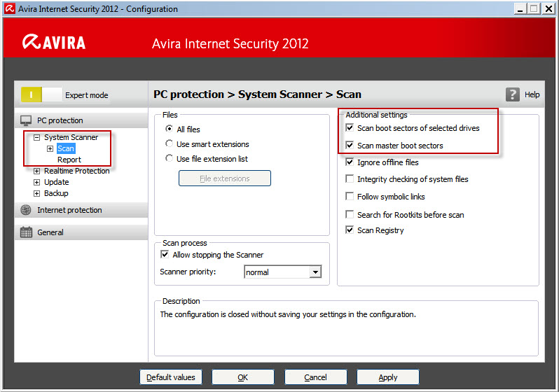Expand the Backup tree node

[x=36, y=193]
